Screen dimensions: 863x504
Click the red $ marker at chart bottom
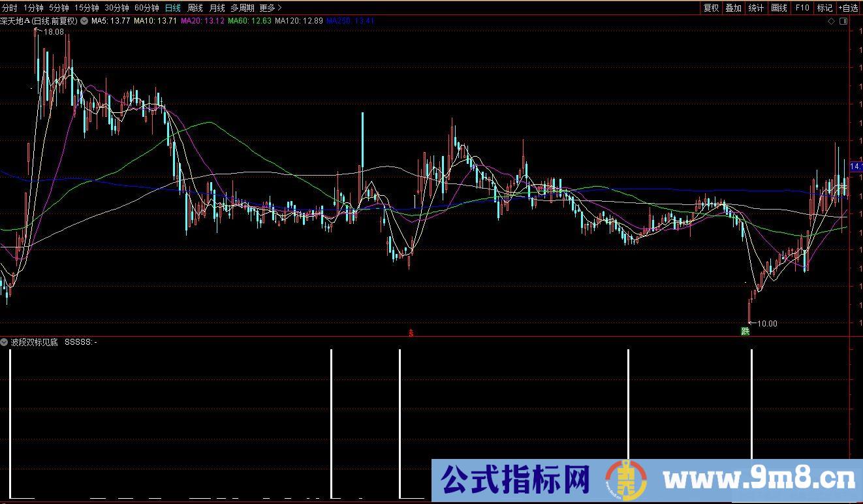coord(411,332)
